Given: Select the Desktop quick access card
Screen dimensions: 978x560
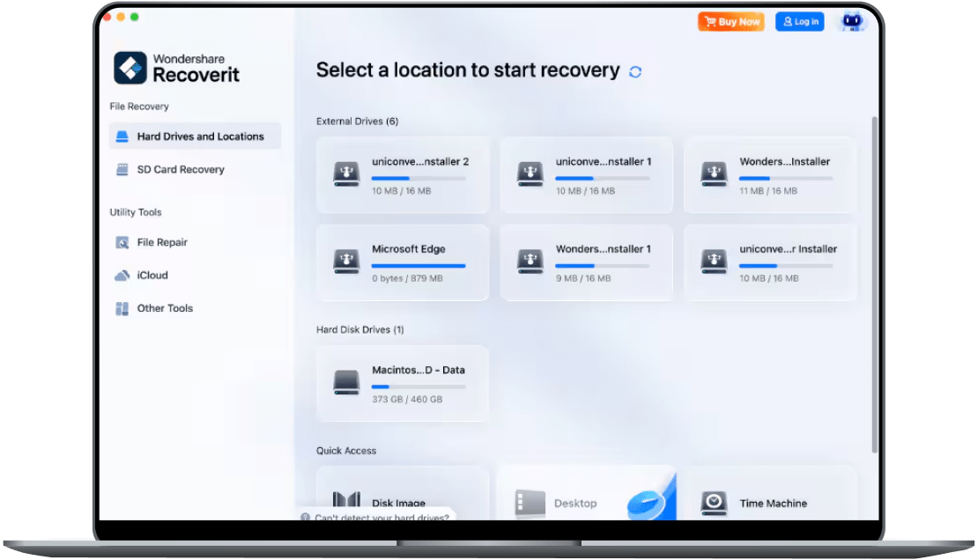Looking at the screenshot, I should pos(586,493).
